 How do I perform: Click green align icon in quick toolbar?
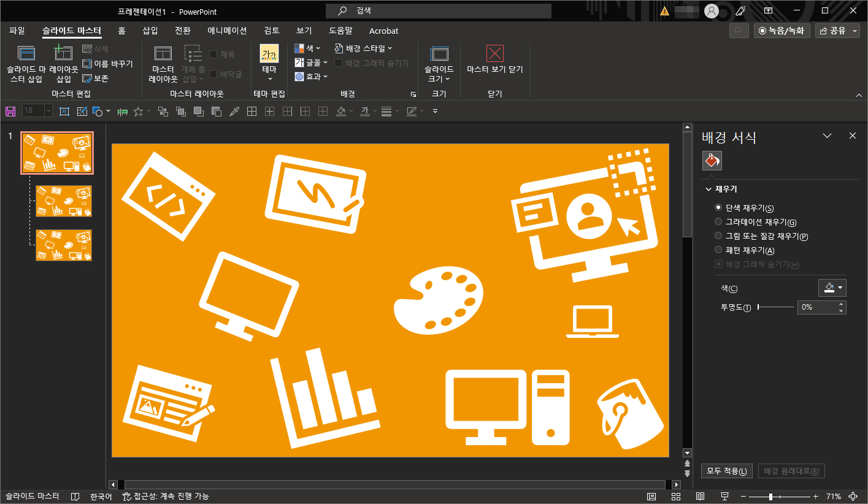coord(122,111)
